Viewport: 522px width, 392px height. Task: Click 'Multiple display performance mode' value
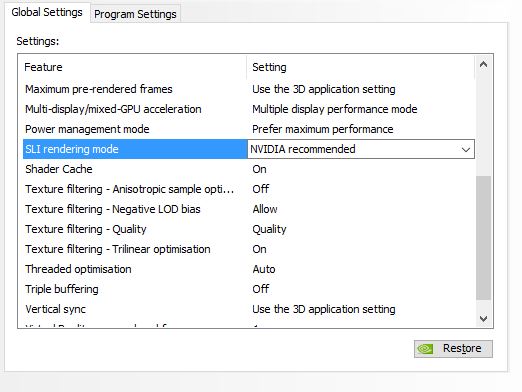pos(335,109)
